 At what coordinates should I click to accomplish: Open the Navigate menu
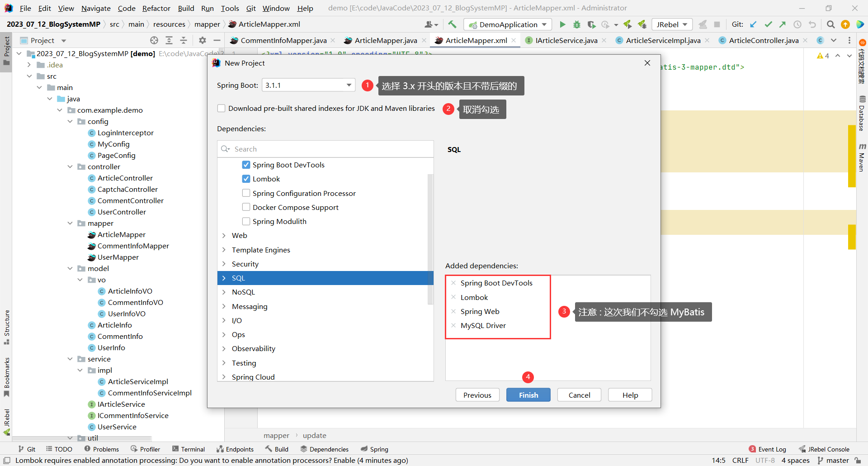(x=96, y=8)
